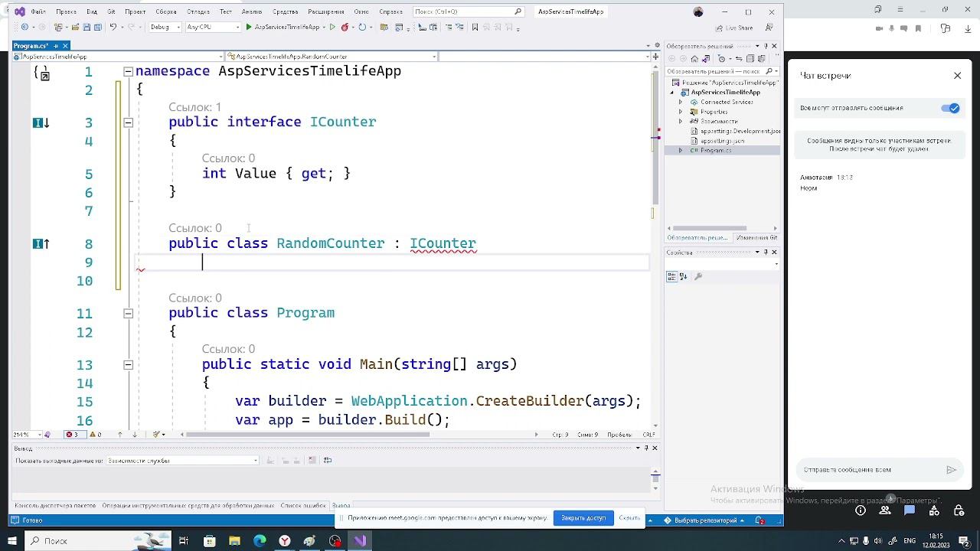Click the Bookmark toolbar icon
This screenshot has height=551, width=980.
pyautogui.click(x=475, y=27)
